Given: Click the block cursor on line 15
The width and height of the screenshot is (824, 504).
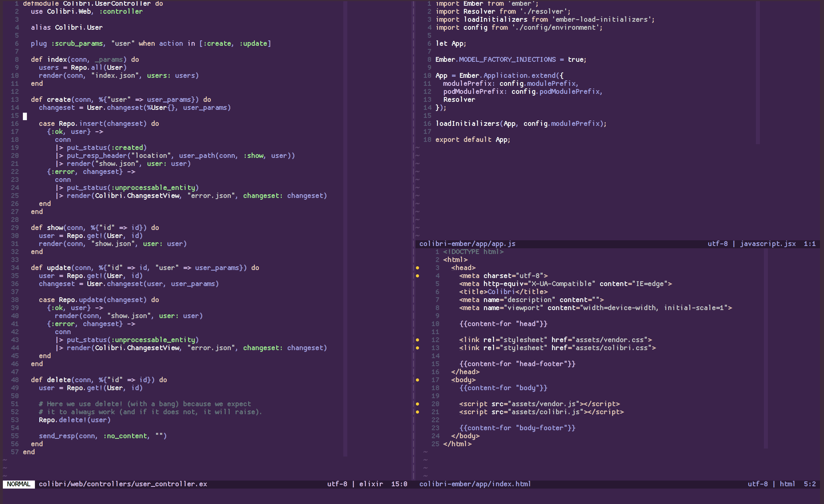Looking at the screenshot, I should 25,116.
